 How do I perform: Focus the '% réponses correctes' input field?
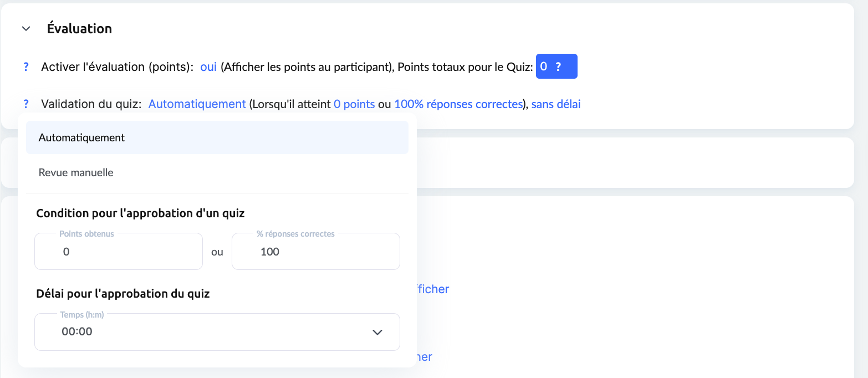point(315,252)
